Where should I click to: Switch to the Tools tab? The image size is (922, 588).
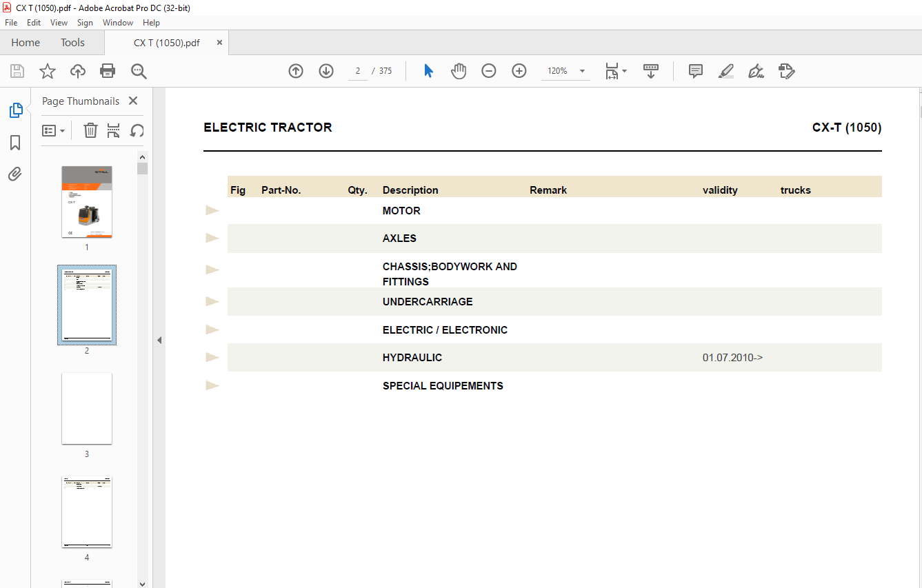(x=72, y=43)
